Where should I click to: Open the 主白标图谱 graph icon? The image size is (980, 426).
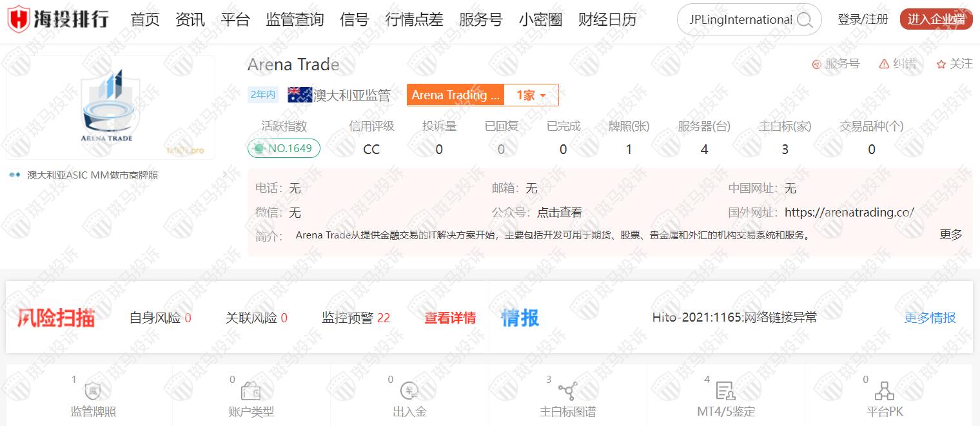(567, 391)
